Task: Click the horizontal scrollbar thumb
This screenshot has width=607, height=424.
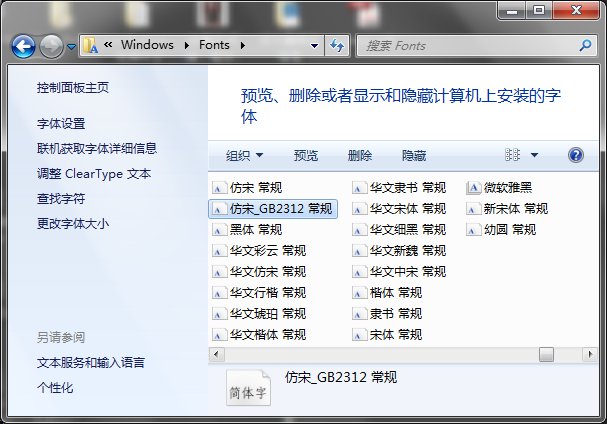Action: pos(546,354)
